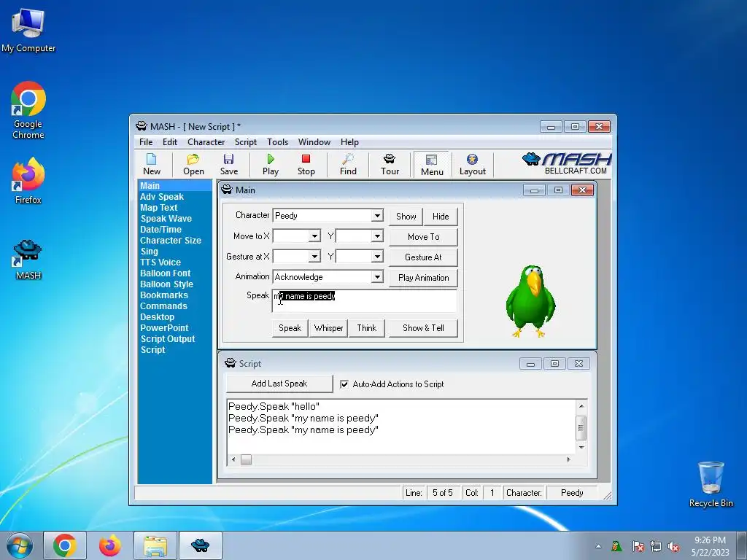The width and height of the screenshot is (747, 560).
Task: Open the Help menu
Action: tap(349, 142)
